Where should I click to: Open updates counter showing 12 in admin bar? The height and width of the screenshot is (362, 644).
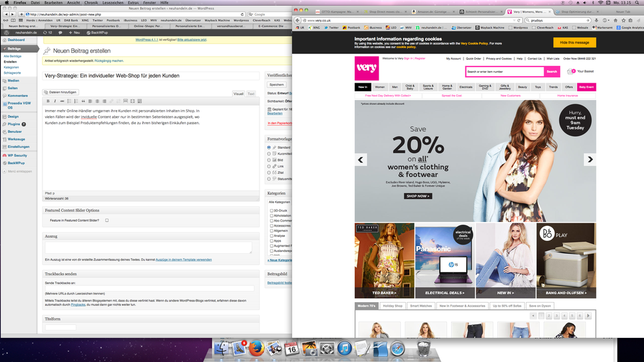[x=48, y=33]
